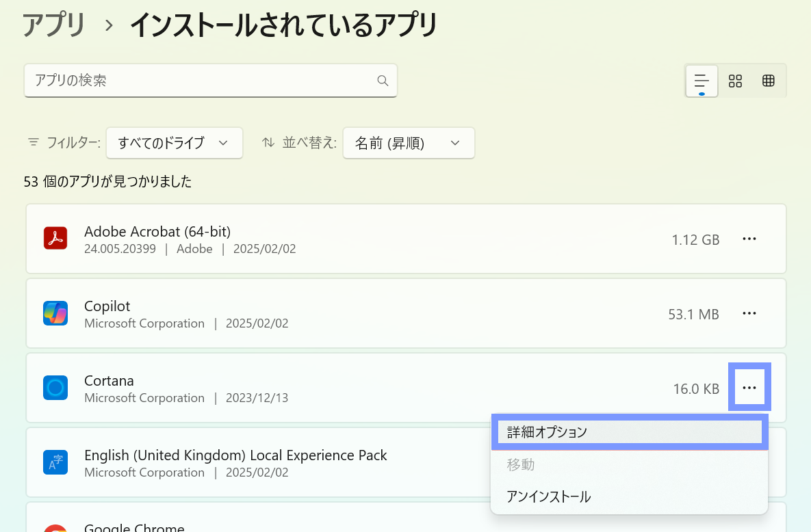Open more options for Copilot
The image size is (811, 532).
coord(749,313)
